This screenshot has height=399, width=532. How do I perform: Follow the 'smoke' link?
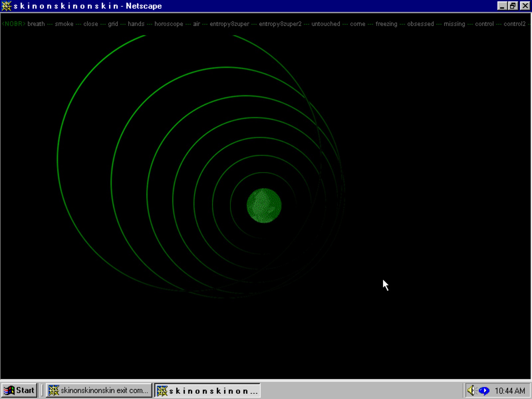64,24
